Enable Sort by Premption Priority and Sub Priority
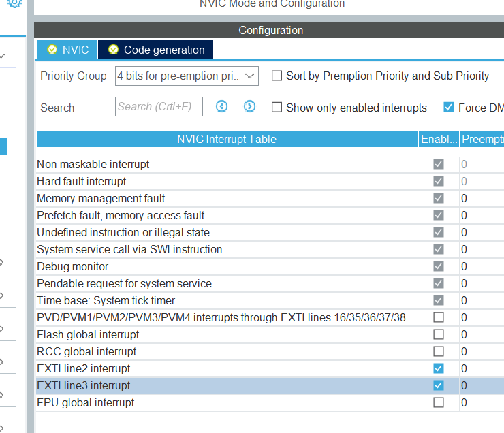The image size is (504, 433). 277,76
